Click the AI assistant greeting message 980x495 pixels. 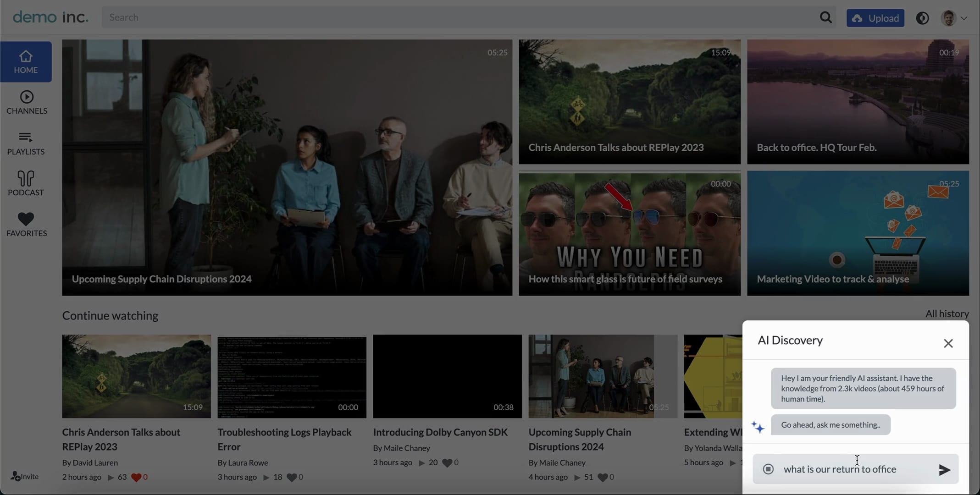[863, 388]
